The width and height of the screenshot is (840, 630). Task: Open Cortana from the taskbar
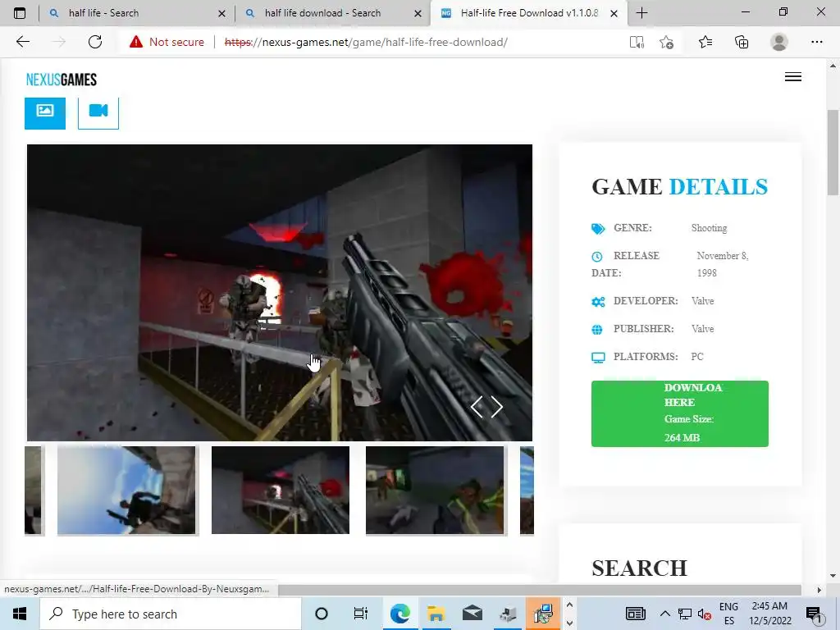coord(322,614)
